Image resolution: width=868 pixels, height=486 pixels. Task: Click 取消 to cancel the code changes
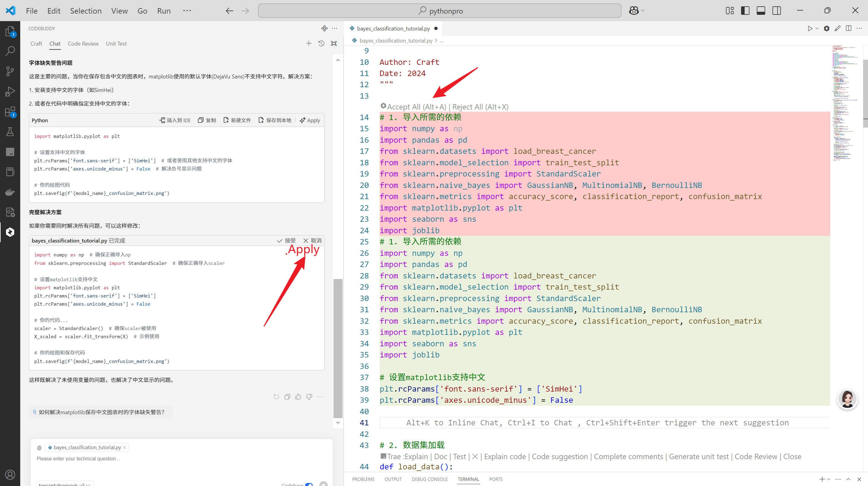(312, 240)
